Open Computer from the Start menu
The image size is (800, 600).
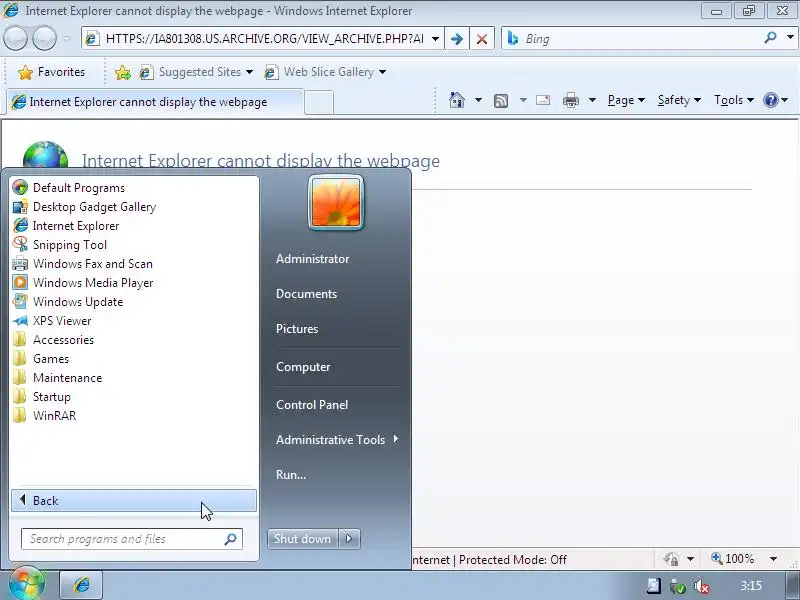click(x=303, y=367)
